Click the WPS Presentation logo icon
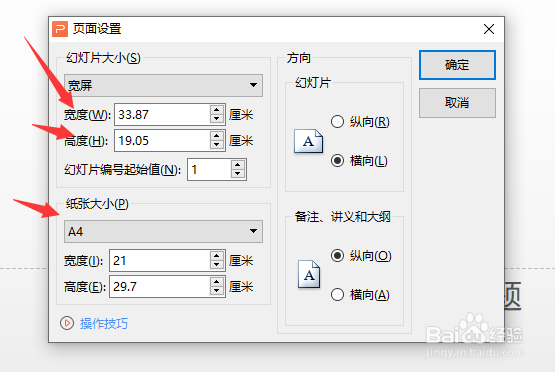 [60, 29]
